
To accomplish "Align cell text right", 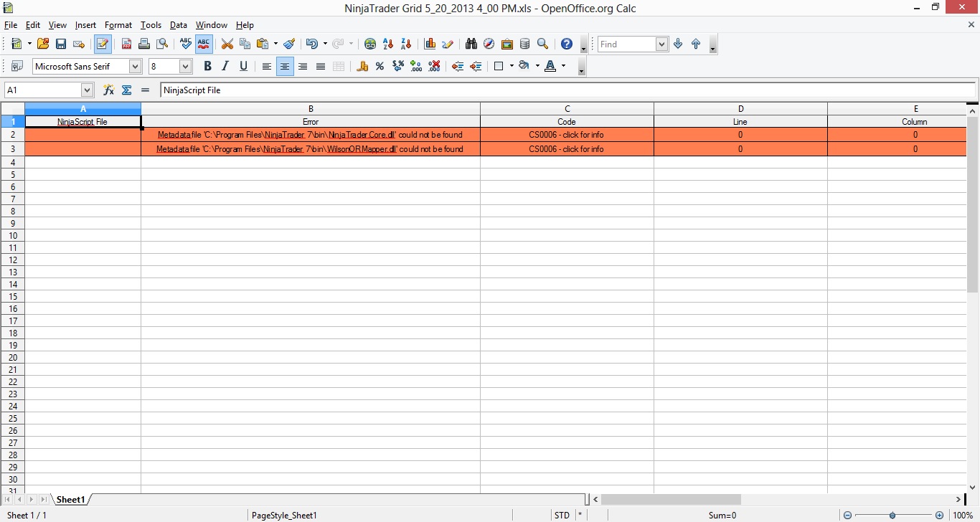I will tap(303, 66).
